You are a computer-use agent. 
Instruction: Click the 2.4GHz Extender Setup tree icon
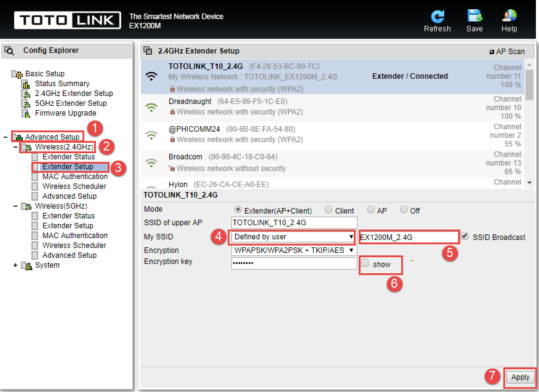pos(26,94)
